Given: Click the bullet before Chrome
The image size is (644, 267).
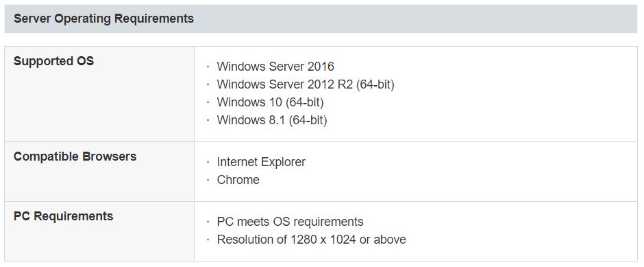Looking at the screenshot, I should coord(208,180).
